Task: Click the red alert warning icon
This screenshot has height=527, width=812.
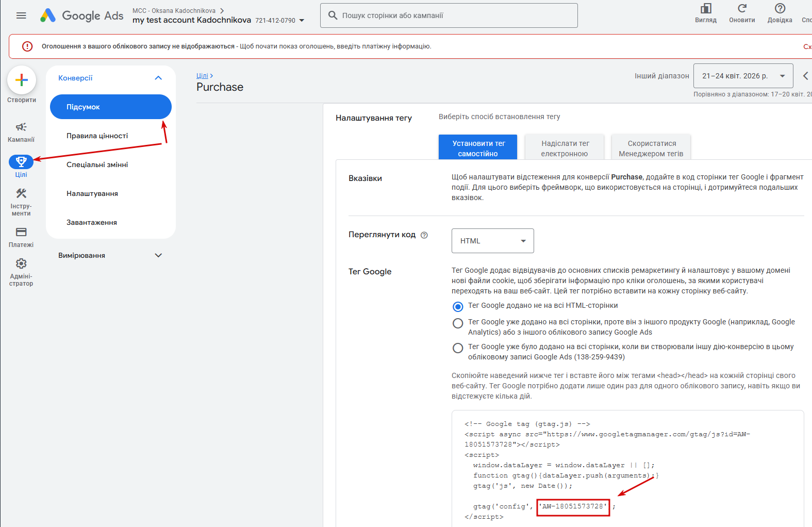Action: coord(27,46)
